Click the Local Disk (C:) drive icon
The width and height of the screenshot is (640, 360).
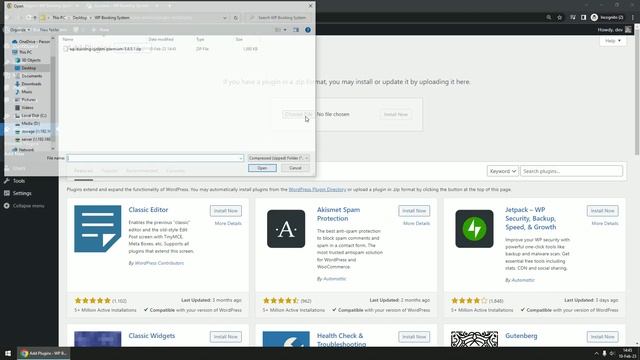coord(18,116)
